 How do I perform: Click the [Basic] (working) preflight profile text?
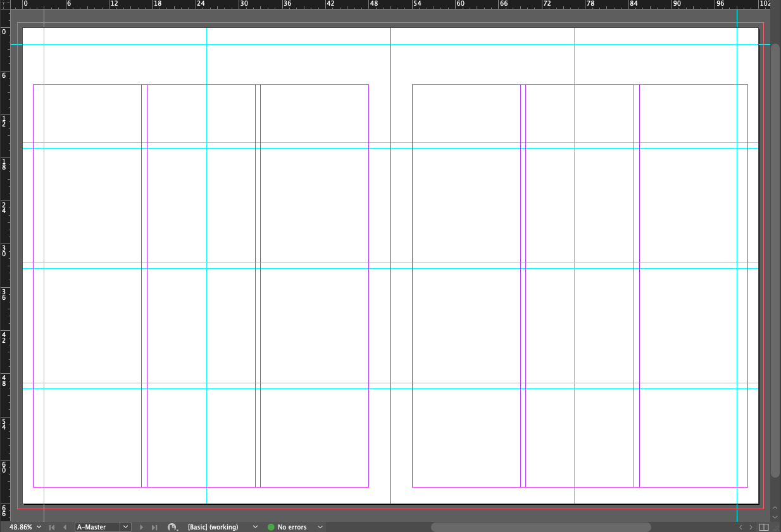pos(213,527)
